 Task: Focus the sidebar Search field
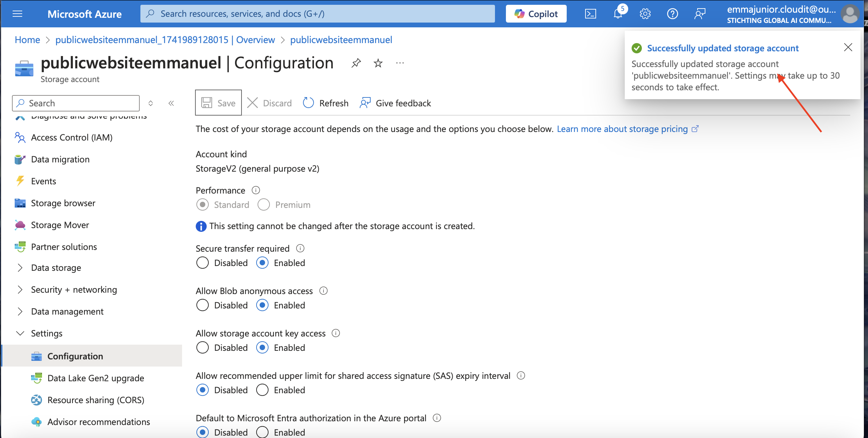pyautogui.click(x=76, y=103)
